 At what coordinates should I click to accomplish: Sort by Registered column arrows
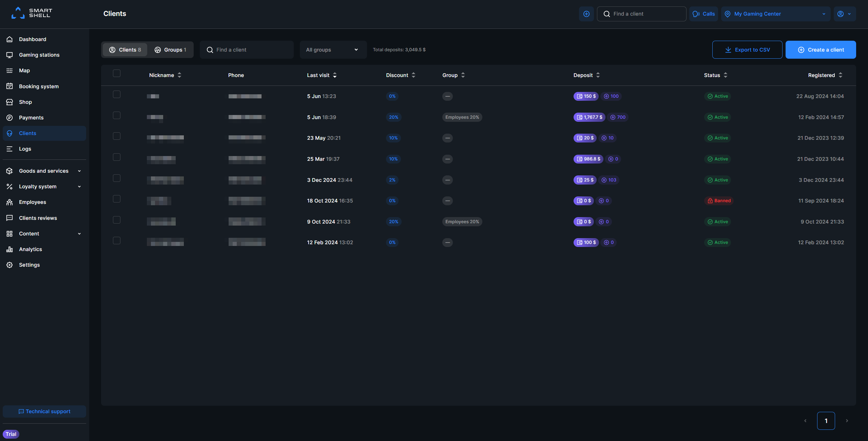click(841, 75)
